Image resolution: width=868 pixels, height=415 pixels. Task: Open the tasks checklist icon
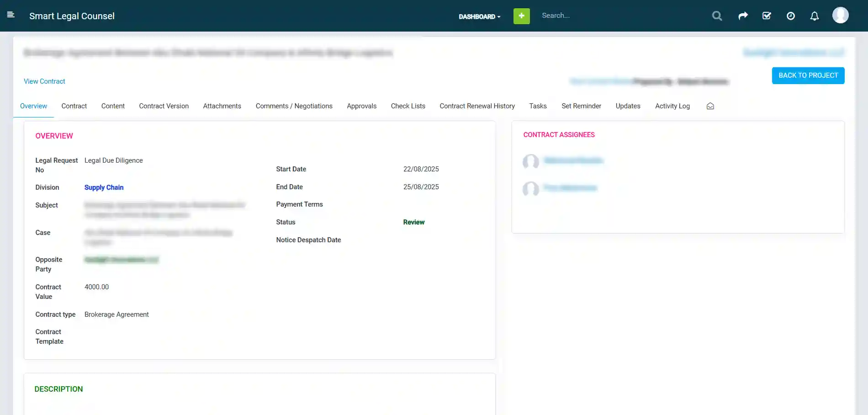pyautogui.click(x=767, y=16)
